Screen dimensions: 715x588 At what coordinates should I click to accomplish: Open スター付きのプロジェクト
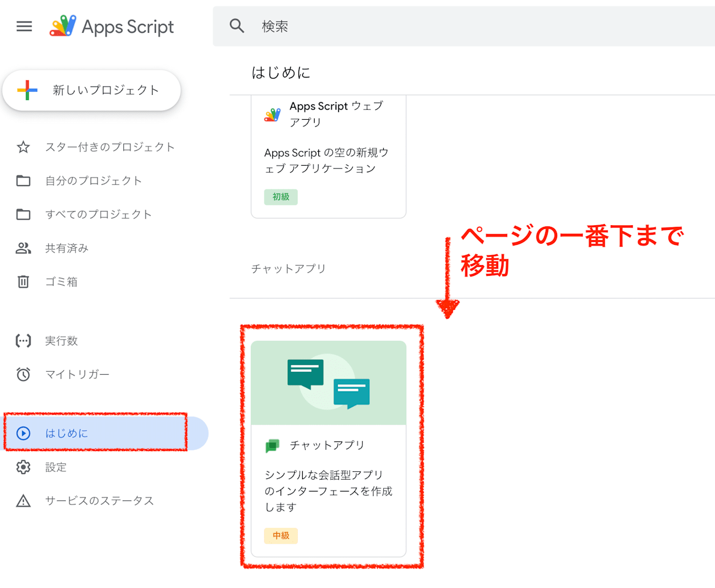[110, 147]
